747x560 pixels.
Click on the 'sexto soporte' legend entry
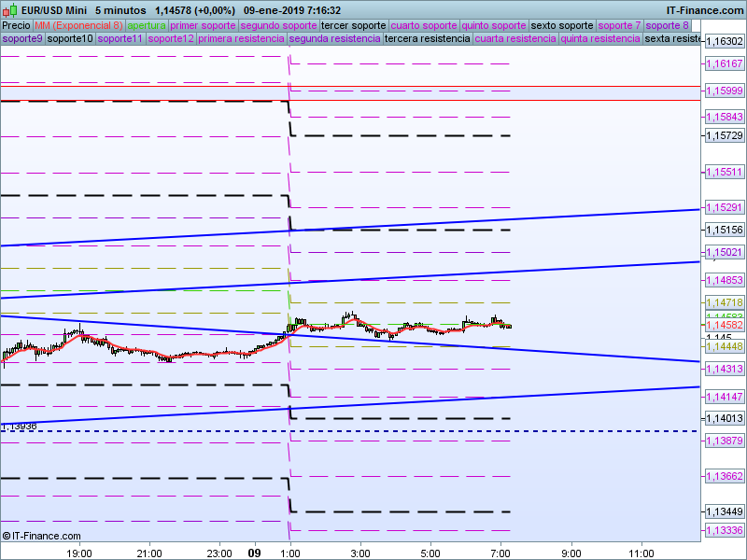click(561, 25)
